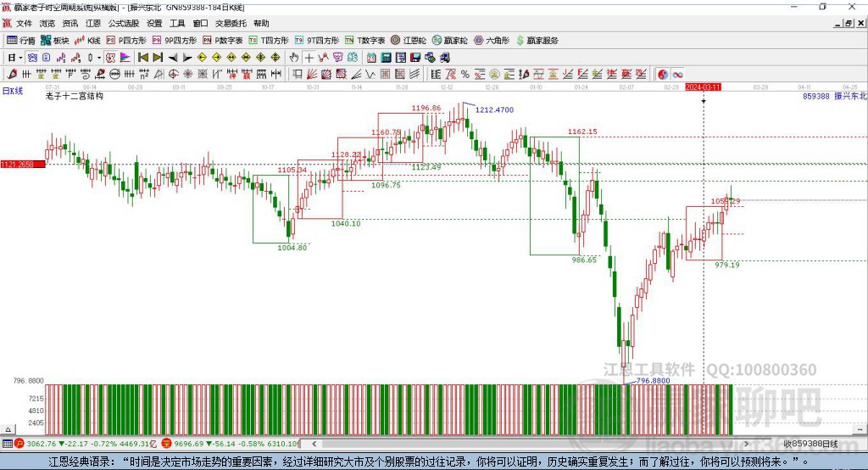Open the 公式选股 menu
Viewport: 868px width, 470px height.
coord(124,23)
